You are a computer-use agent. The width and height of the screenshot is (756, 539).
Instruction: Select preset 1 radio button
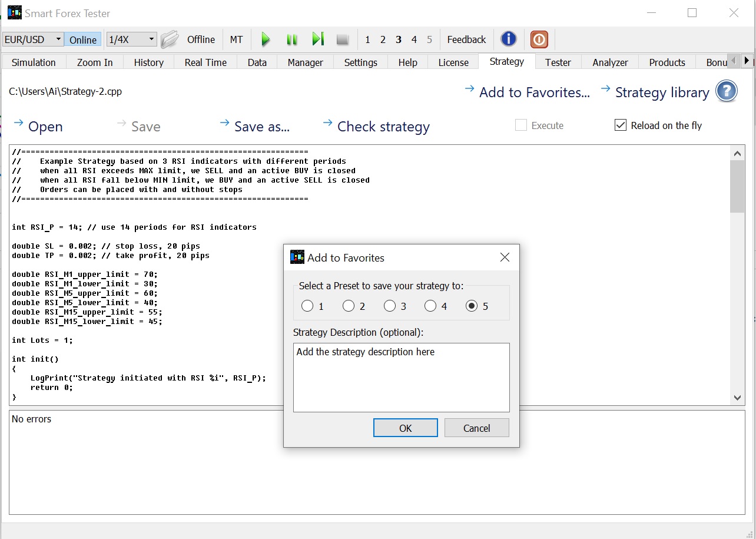point(307,306)
